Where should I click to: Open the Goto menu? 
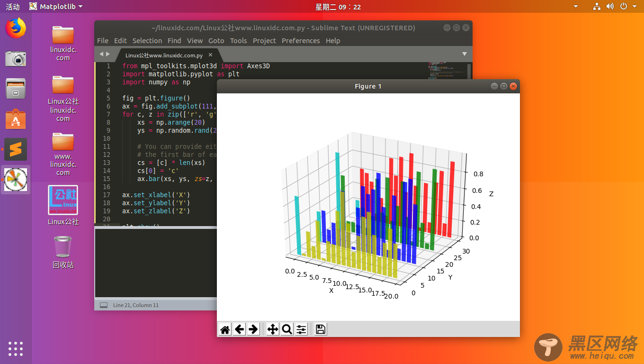click(216, 41)
